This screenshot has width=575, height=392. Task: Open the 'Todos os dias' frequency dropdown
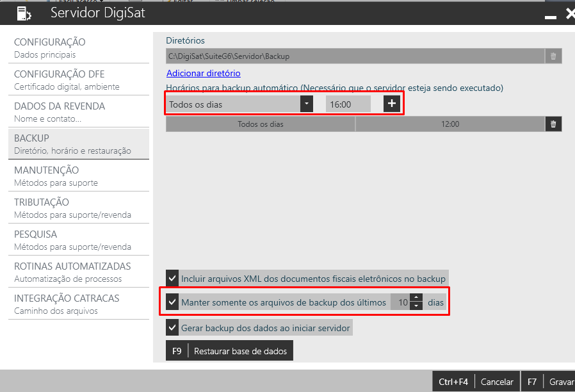click(x=306, y=104)
